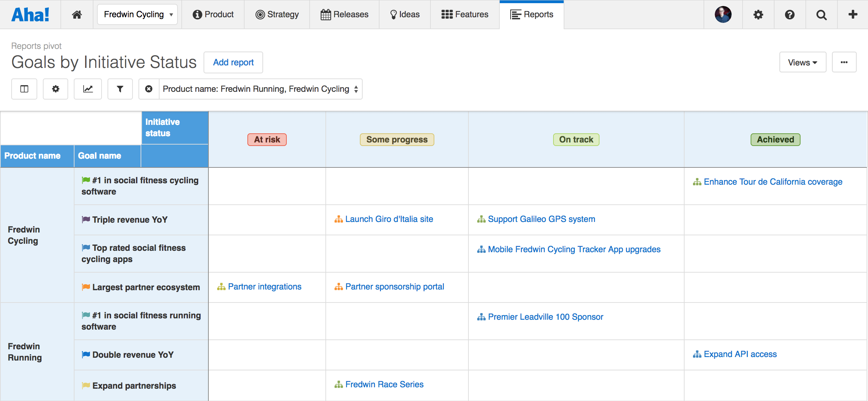The height and width of the screenshot is (401, 868).
Task: Open the Partner integrations initiative link
Action: [x=265, y=286]
